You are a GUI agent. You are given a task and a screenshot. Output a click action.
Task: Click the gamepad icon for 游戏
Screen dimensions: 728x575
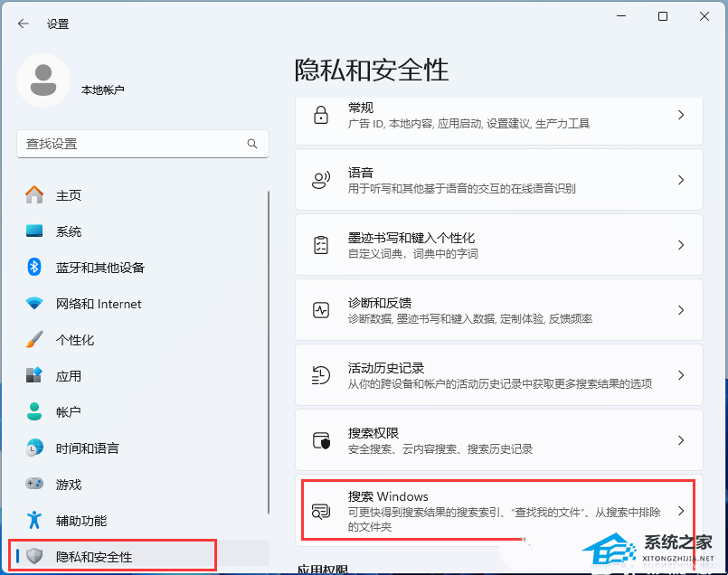(34, 484)
